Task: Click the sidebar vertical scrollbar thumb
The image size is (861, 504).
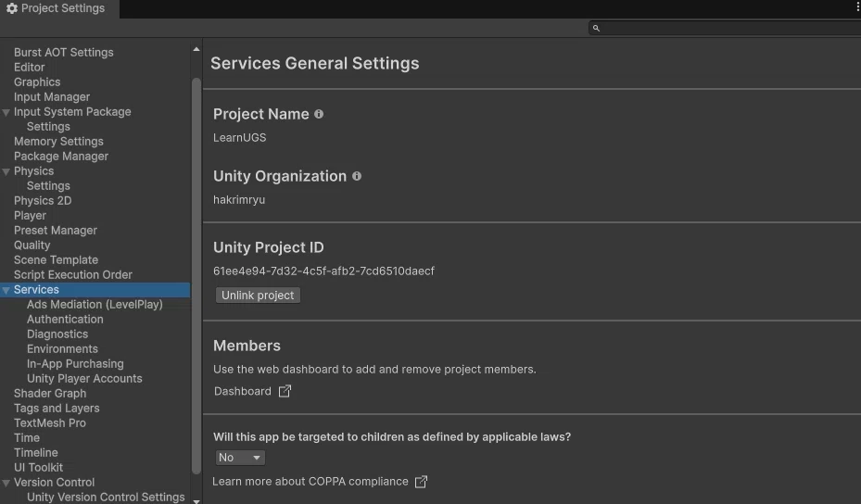Action: click(x=196, y=276)
